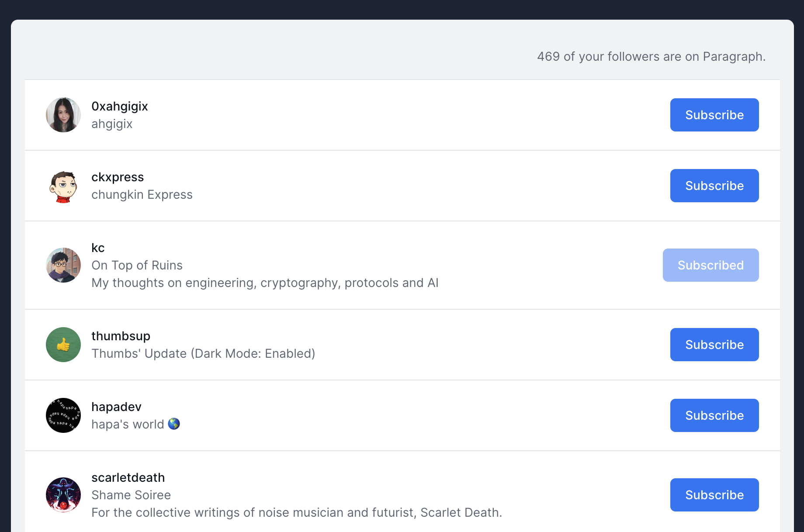This screenshot has height=532, width=804.
Task: Toggle the Subscribed button for kc
Action: [x=710, y=265]
